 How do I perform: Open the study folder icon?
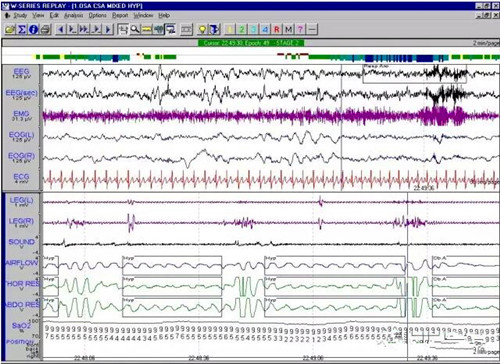pyautogui.click(x=10, y=29)
